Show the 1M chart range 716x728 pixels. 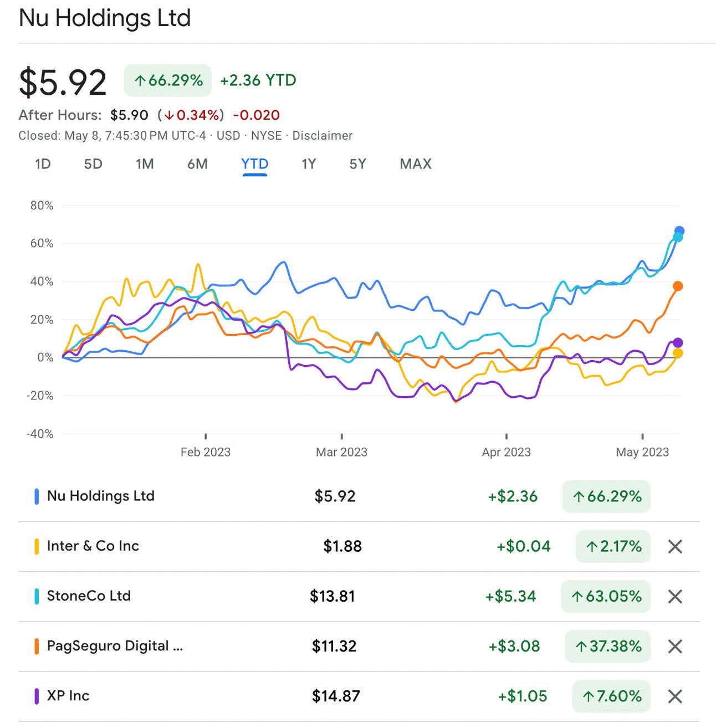tap(145, 164)
